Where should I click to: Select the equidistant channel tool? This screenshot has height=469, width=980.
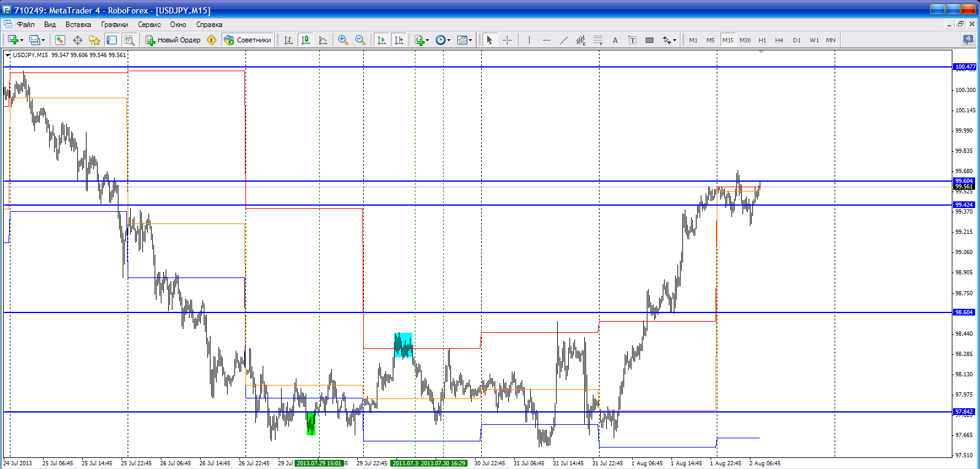pos(581,40)
